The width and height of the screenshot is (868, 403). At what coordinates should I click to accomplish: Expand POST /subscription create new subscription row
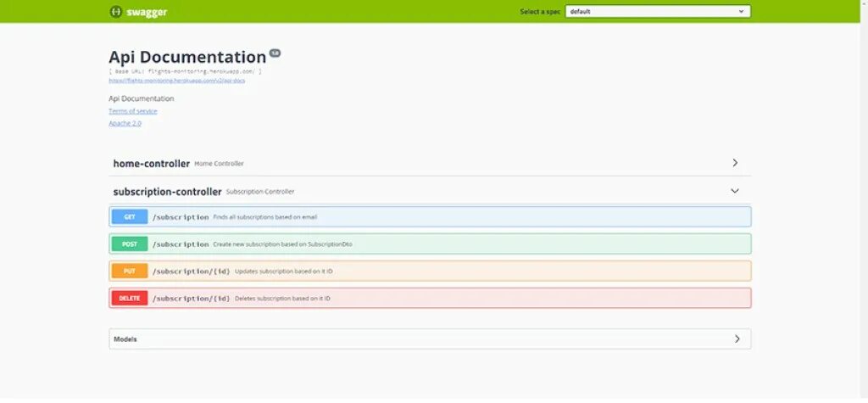[x=430, y=243]
